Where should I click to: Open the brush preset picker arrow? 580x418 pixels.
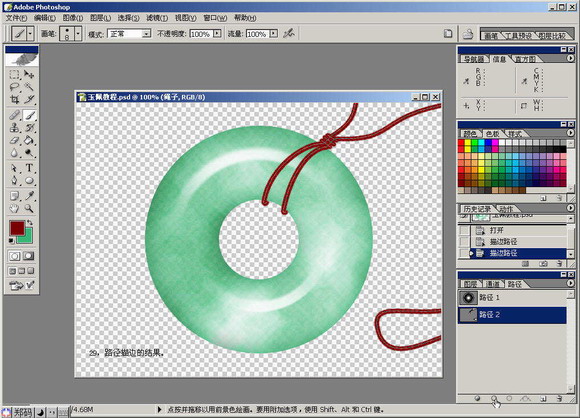(x=78, y=34)
